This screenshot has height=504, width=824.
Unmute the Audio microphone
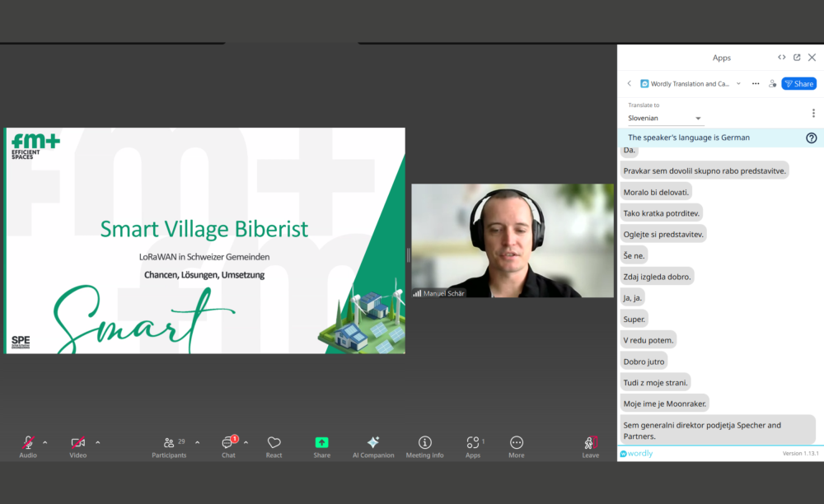point(28,447)
